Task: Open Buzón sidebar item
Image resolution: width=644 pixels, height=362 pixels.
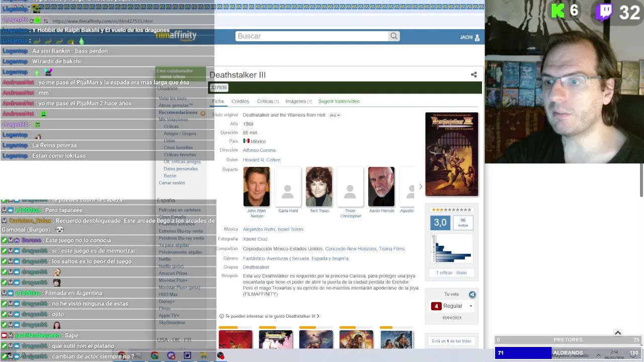Action: tap(170, 176)
